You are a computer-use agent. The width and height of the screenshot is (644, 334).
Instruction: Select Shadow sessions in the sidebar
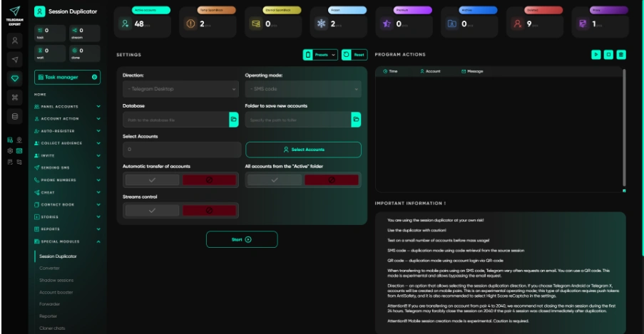click(x=56, y=281)
